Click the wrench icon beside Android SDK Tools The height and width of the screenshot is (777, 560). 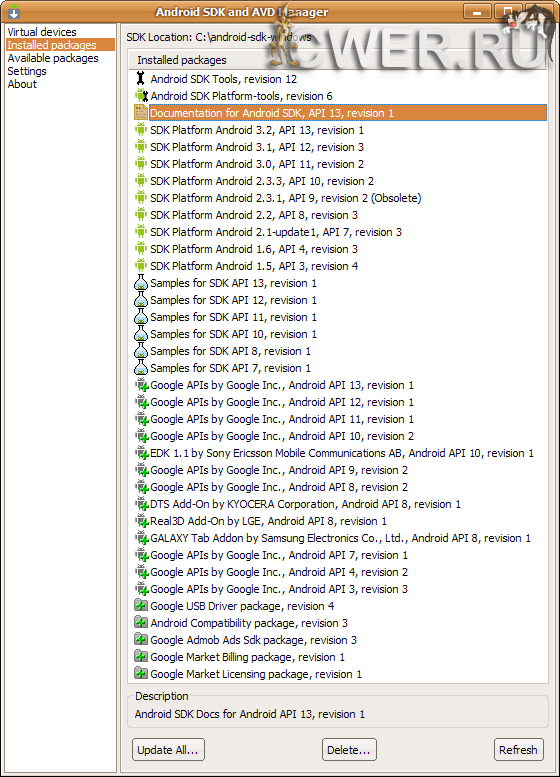coord(141,79)
